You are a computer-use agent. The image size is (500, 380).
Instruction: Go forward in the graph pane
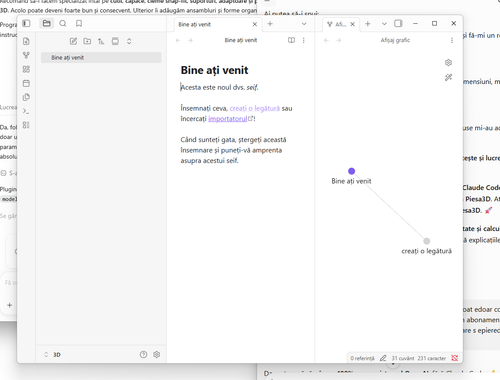[339, 40]
